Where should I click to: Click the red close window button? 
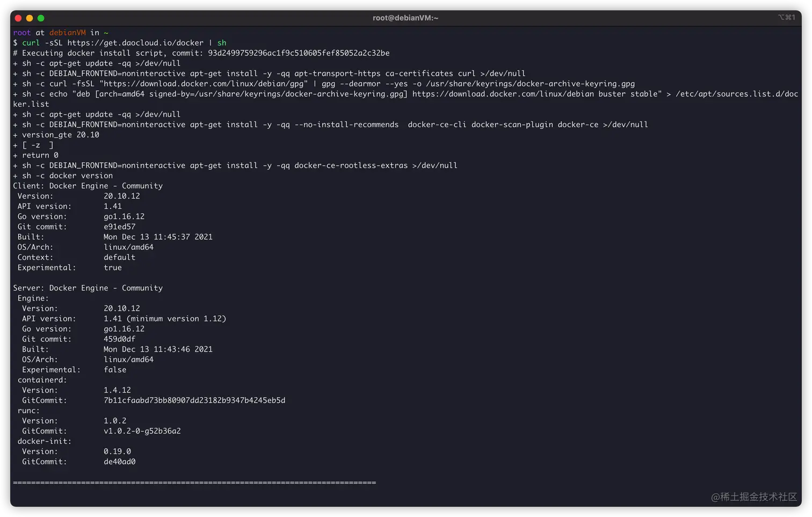(x=18, y=18)
